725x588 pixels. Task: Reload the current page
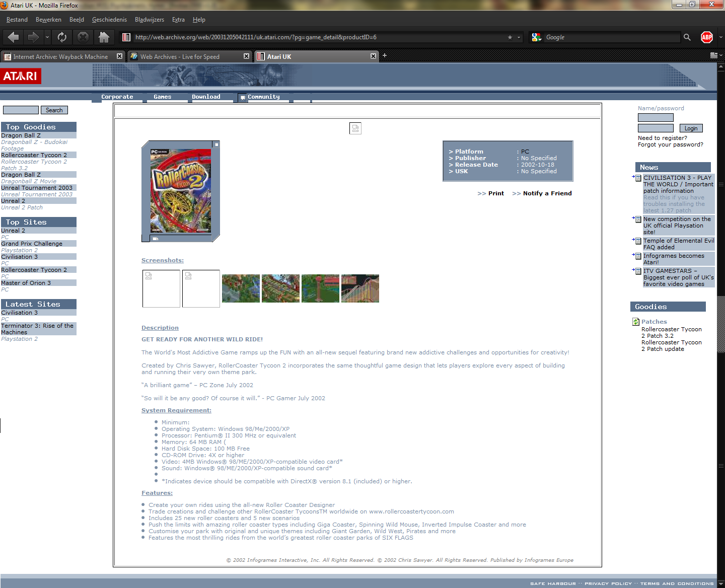coord(62,37)
